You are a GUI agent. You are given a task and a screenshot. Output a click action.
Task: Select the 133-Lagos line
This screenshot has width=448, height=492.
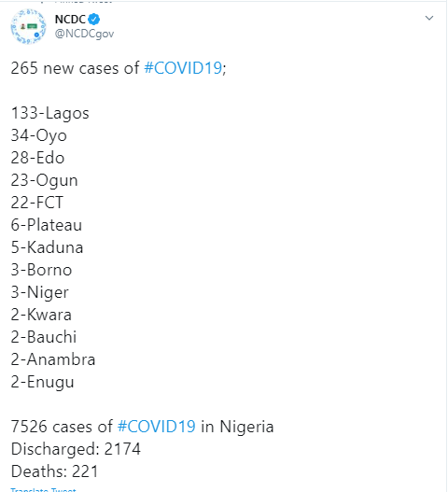coord(50,113)
